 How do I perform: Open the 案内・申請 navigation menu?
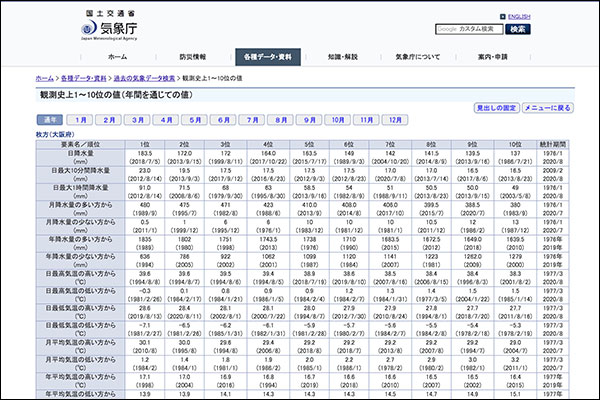click(x=493, y=57)
